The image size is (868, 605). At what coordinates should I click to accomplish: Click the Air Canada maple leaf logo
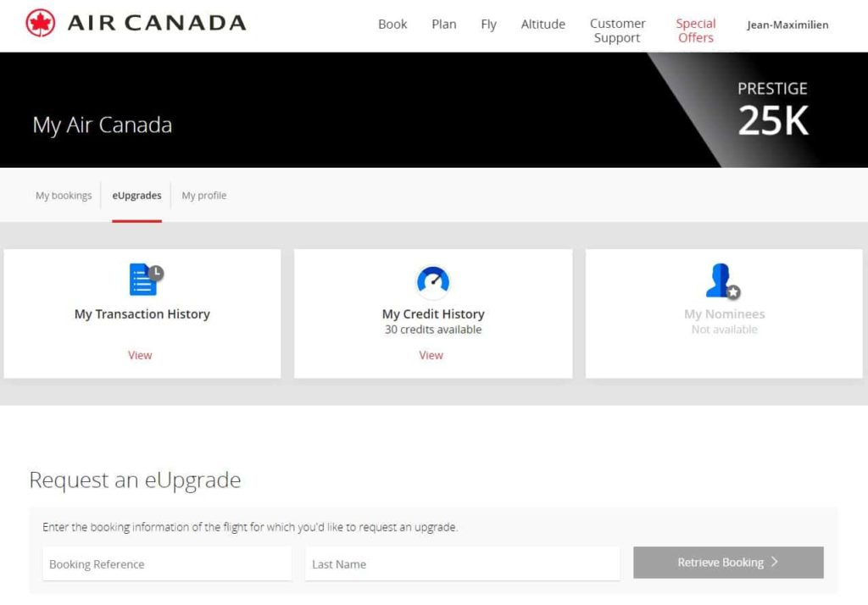40,23
